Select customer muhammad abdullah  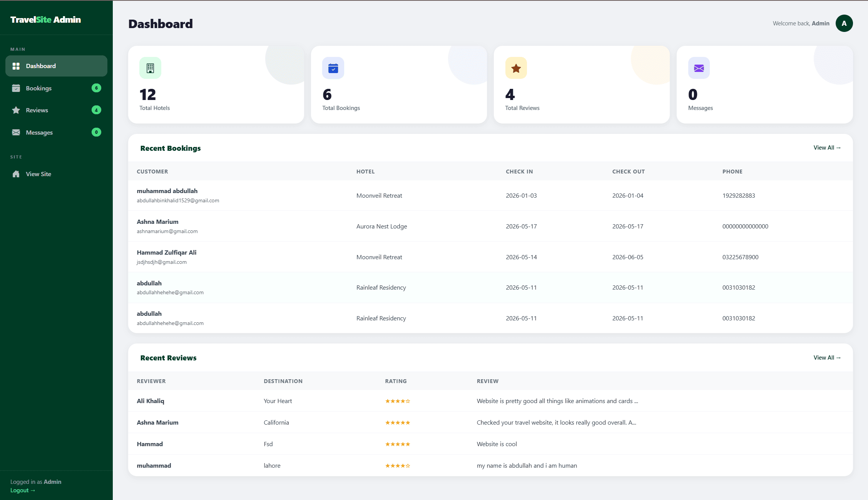pos(167,191)
